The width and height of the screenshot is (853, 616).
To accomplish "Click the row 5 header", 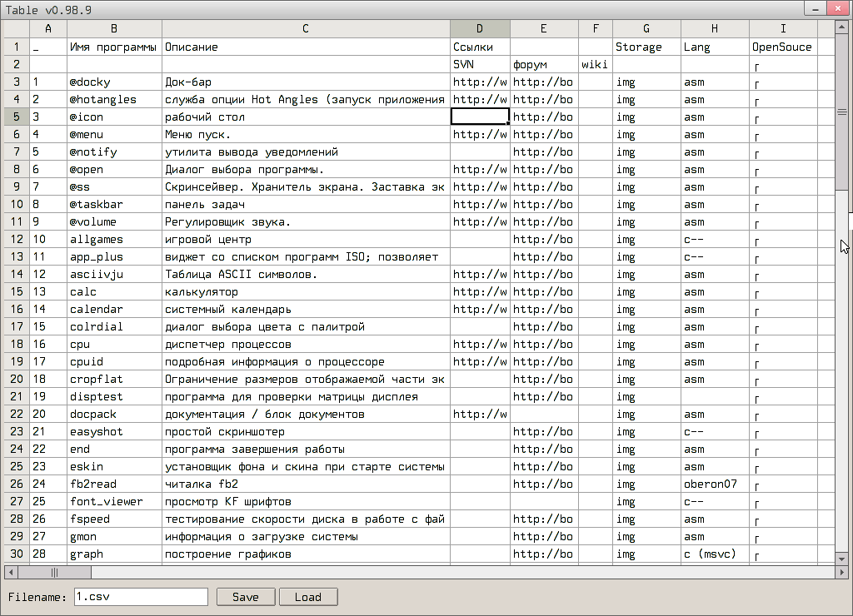I will click(17, 117).
